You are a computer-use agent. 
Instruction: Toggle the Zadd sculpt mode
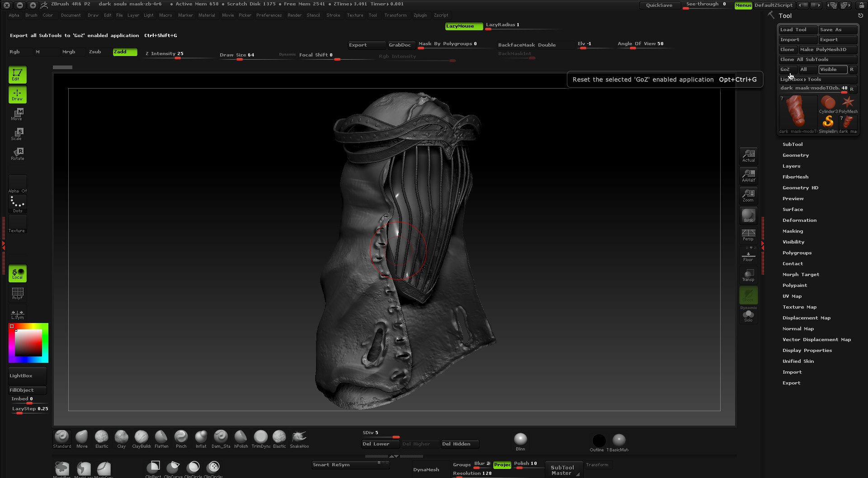(125, 52)
